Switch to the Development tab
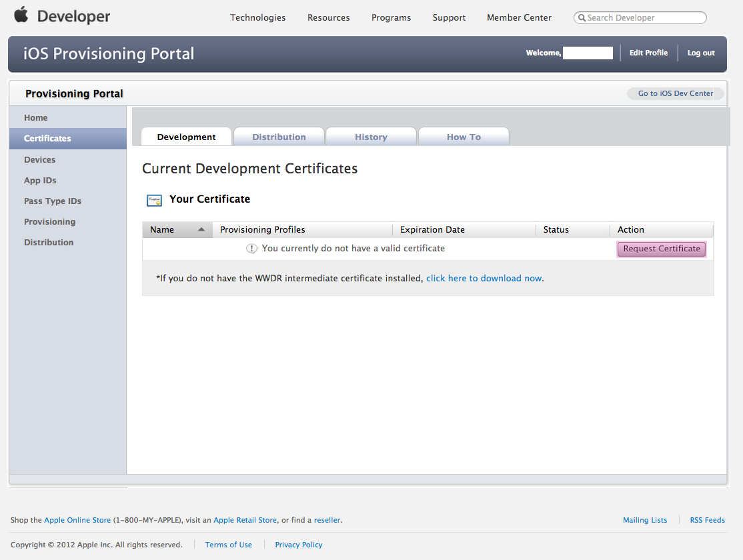 coord(186,137)
